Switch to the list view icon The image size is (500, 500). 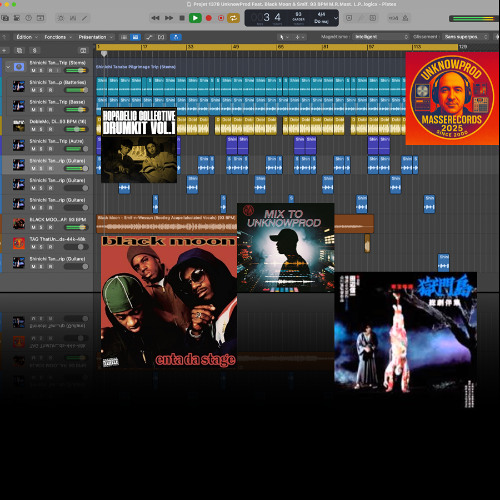pos(124,37)
